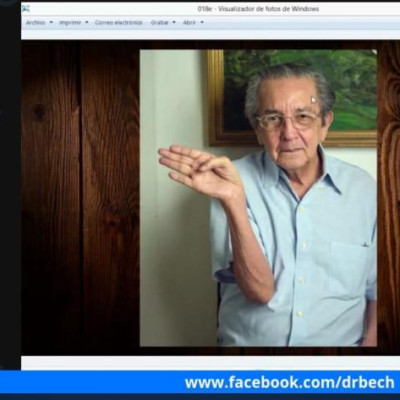Expand the arrow next to Grabar
Image resolution: width=400 pixels, height=400 pixels.
[174, 23]
